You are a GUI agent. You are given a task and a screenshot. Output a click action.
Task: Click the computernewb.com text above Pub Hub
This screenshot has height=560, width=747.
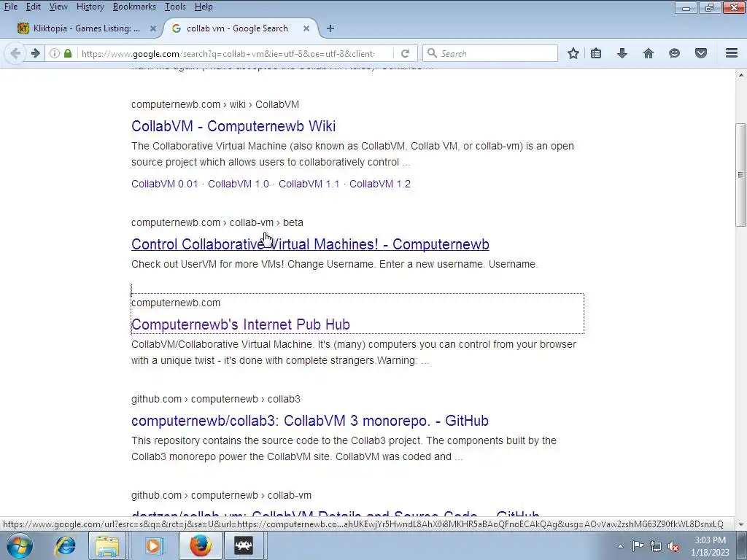176,303
